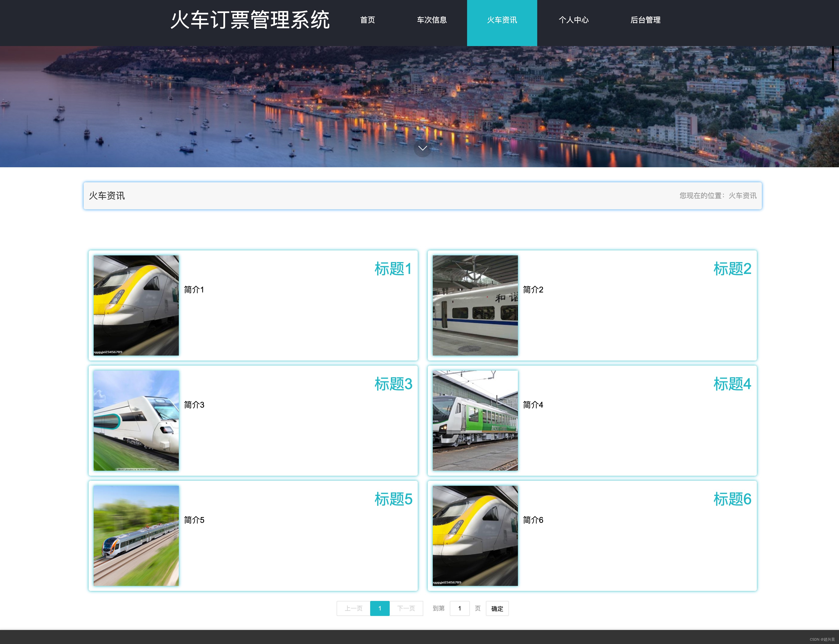The height and width of the screenshot is (644, 839).
Task: Click the 标题6 heading link
Action: [732, 499]
